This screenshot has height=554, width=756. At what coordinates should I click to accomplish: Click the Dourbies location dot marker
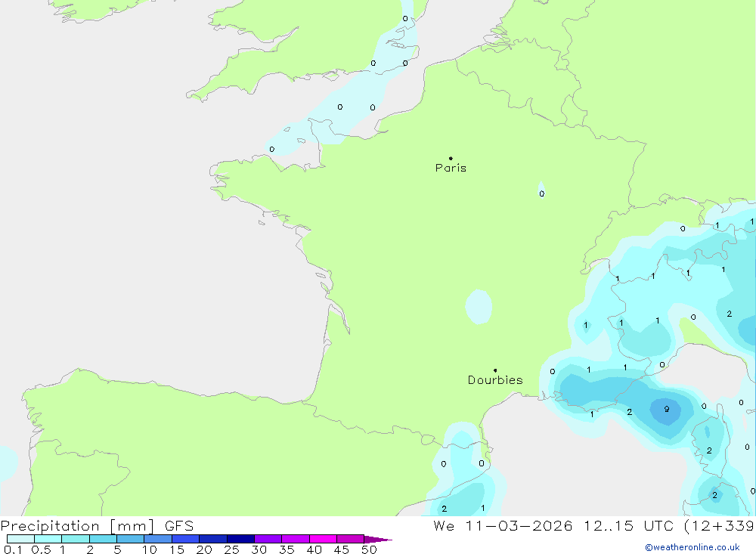tap(495, 370)
